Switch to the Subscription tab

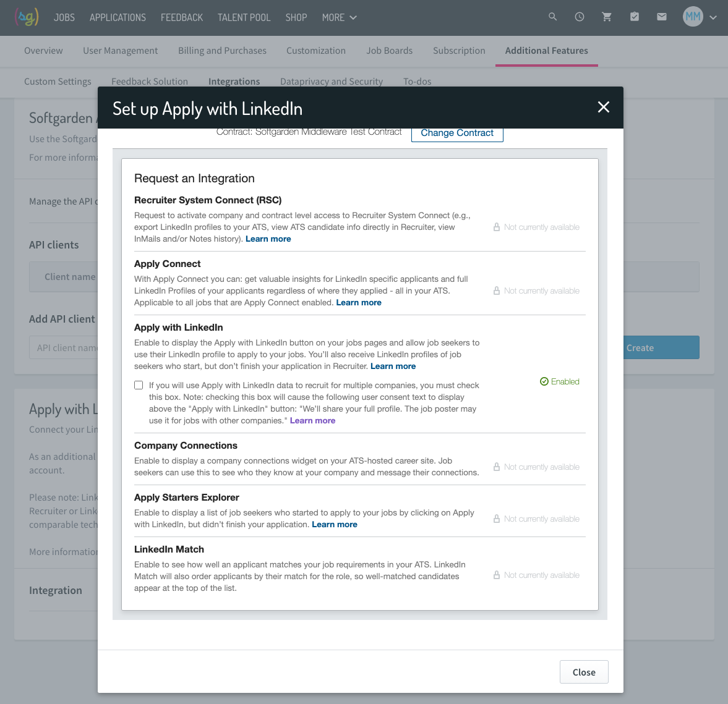459,51
